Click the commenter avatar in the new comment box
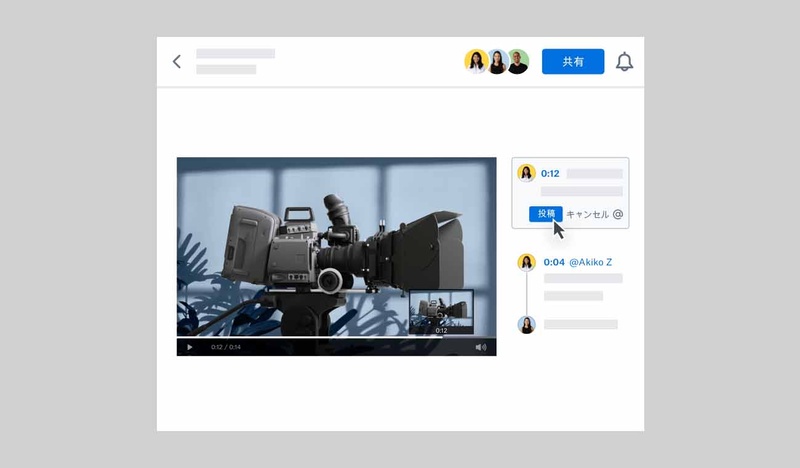The width and height of the screenshot is (800, 468). coord(526,173)
